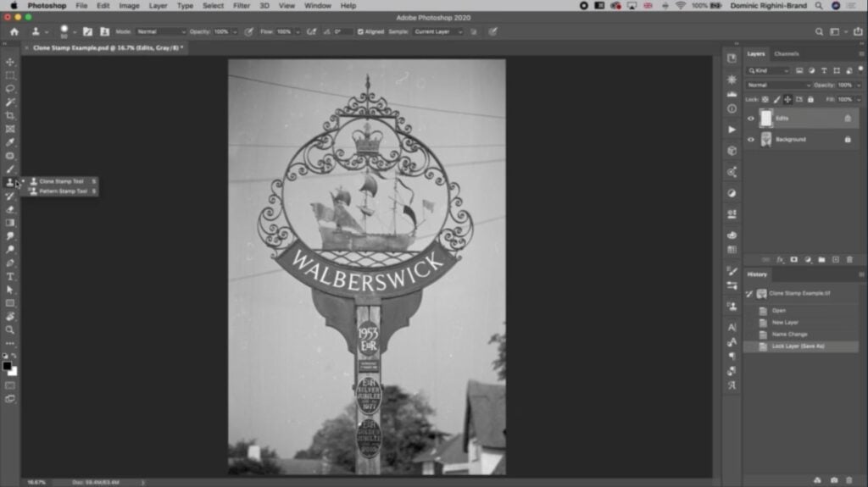Open the layer Fill dropdown arrow
Viewport: 868px width, 487px height.
point(859,100)
